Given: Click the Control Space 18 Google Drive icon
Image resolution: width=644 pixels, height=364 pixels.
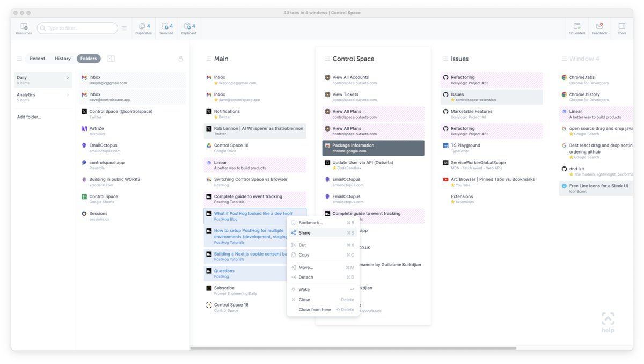Looking at the screenshot, I should [209, 145].
